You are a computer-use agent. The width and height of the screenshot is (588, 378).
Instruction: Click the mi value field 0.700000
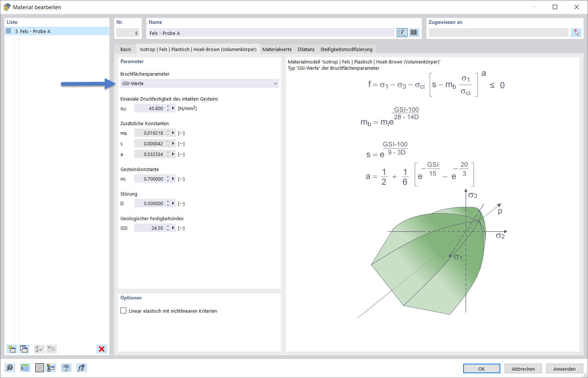coord(150,179)
